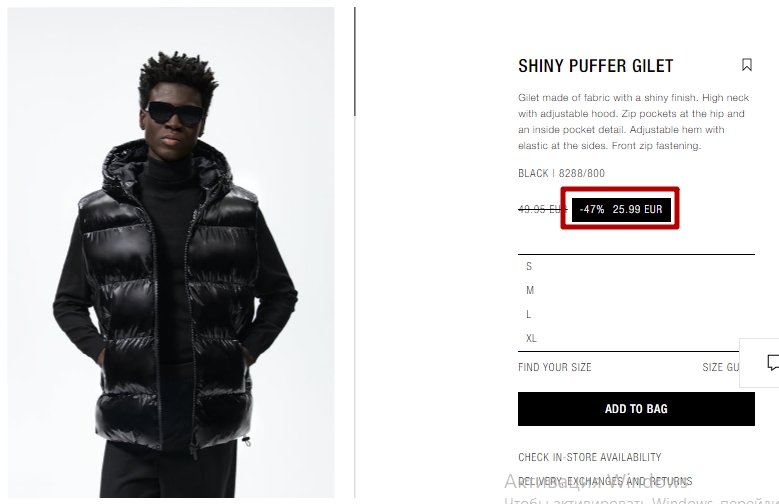Click the -47% discount label
779x504 pixels.
pyautogui.click(x=592, y=209)
